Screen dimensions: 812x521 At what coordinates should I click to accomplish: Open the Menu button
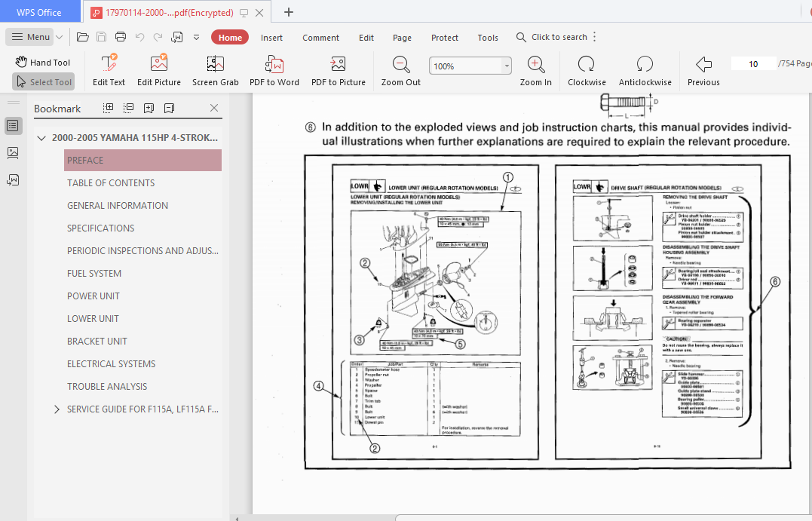30,37
